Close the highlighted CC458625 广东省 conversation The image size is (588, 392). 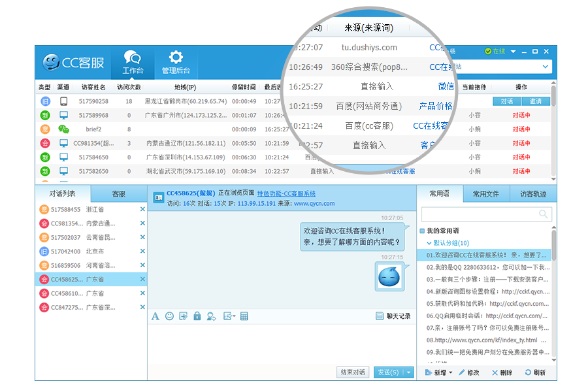pos(142,279)
